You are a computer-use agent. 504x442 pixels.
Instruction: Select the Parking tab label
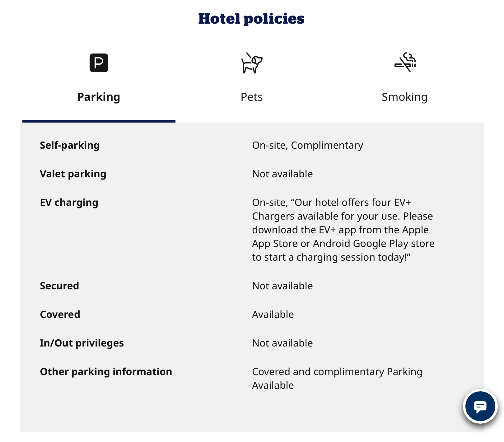tap(99, 97)
